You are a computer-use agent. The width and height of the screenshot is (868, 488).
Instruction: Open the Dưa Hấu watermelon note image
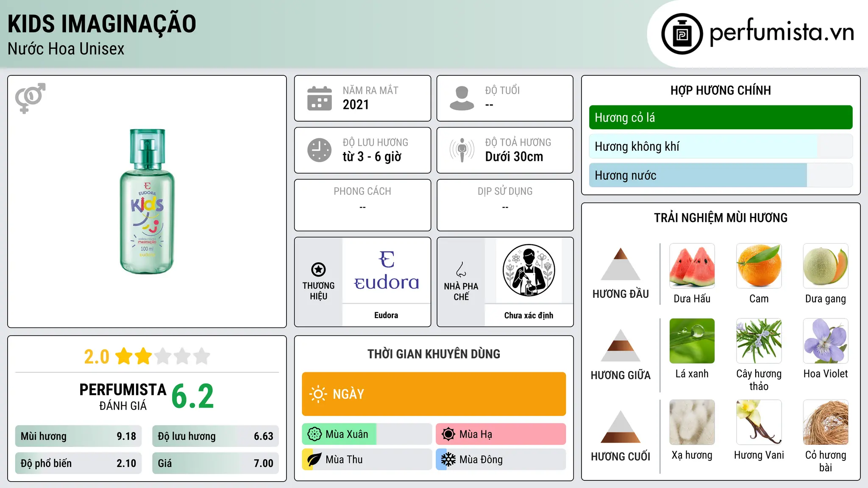click(x=692, y=266)
